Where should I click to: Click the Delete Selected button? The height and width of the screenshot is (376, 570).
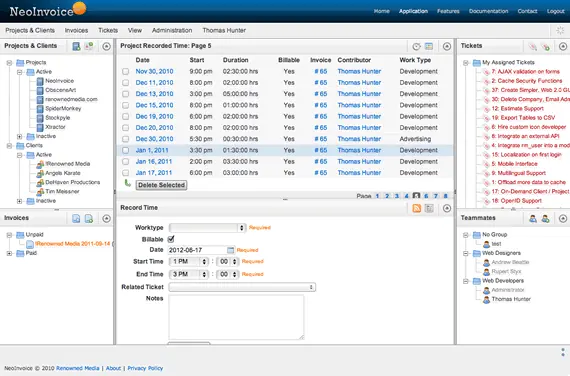(x=161, y=185)
